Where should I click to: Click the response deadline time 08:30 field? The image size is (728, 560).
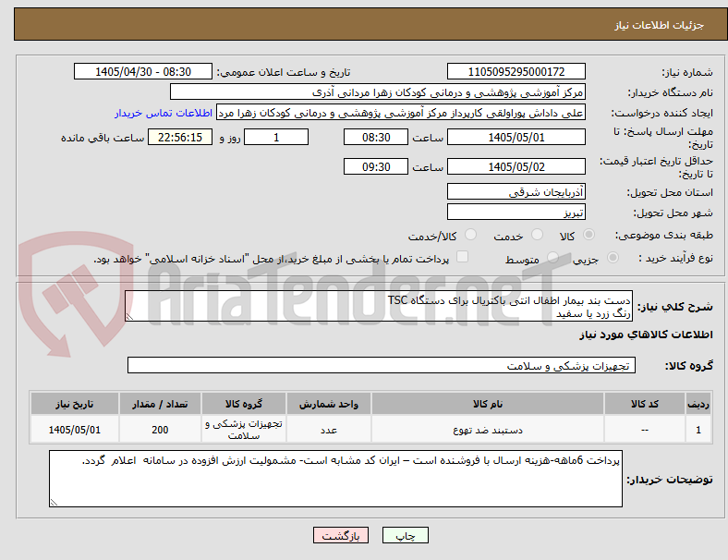[376, 137]
